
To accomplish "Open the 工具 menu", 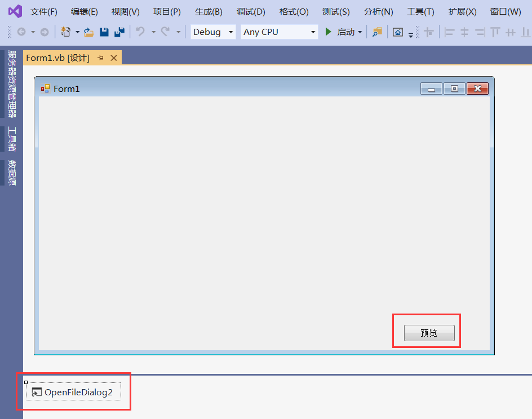I will coord(420,11).
